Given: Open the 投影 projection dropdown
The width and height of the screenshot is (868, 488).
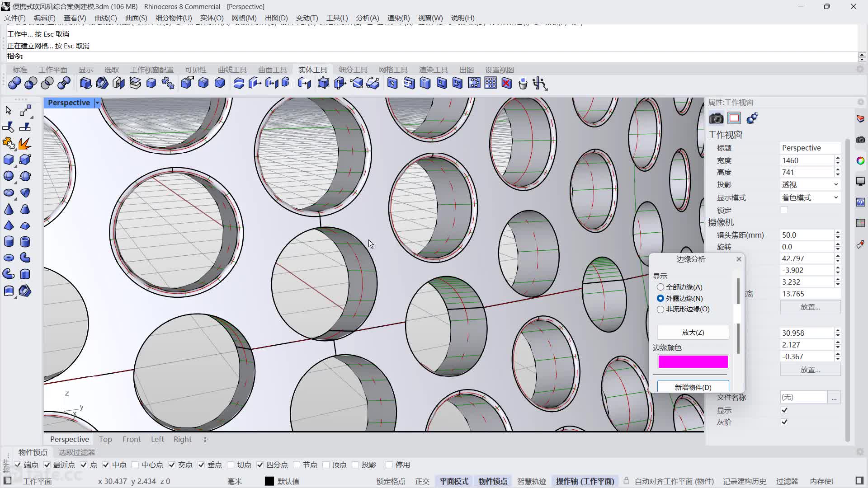Looking at the screenshot, I should click(810, 184).
